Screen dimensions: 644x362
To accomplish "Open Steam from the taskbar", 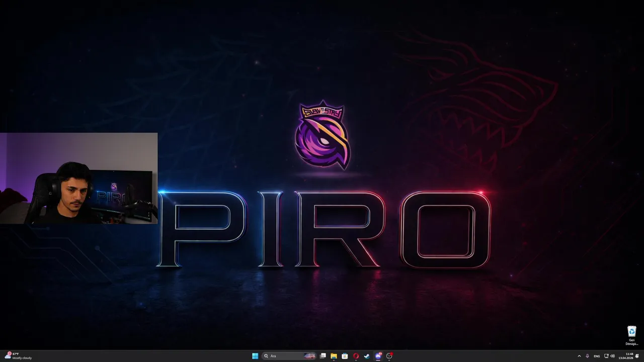I will click(x=367, y=356).
